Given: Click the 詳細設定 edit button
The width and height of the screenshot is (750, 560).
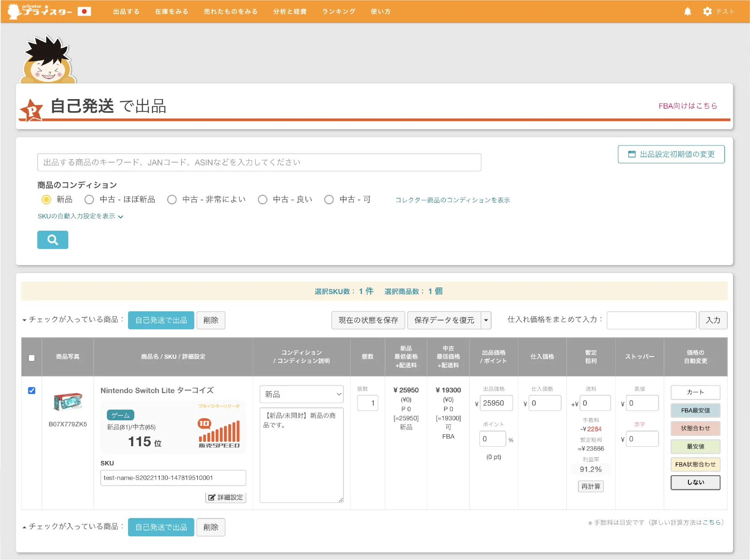Looking at the screenshot, I should (x=226, y=497).
